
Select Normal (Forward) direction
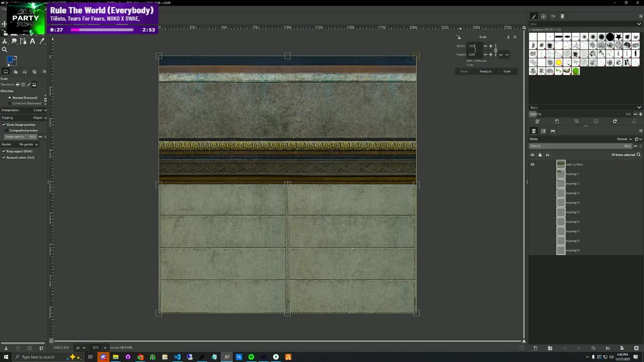22,98
